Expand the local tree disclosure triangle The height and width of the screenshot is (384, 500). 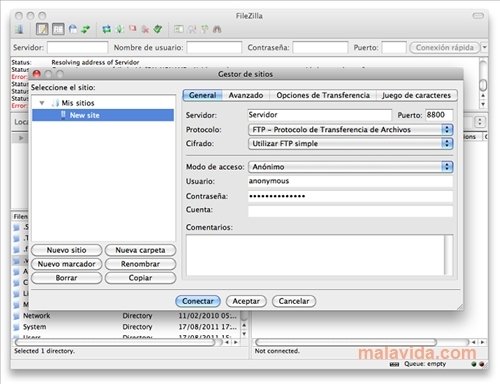click(21, 138)
